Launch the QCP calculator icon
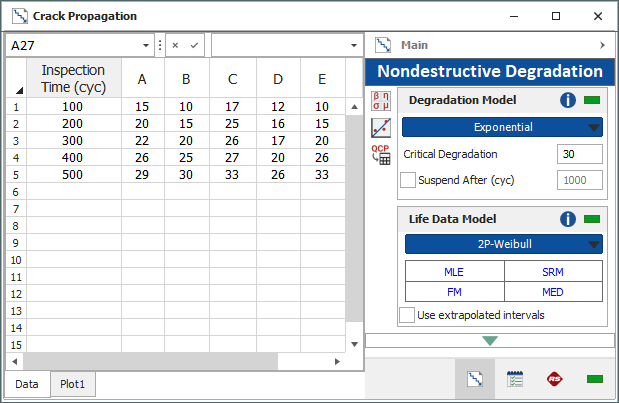 coord(381,155)
